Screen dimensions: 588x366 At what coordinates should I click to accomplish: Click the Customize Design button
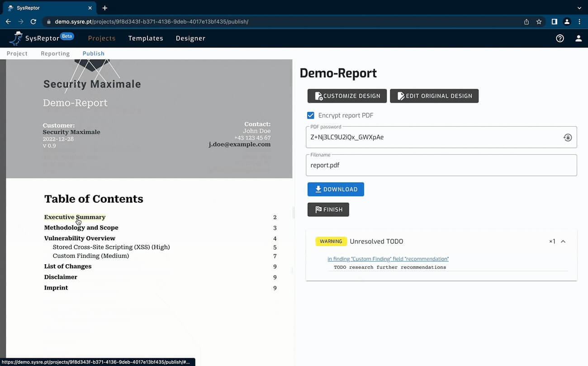click(x=347, y=96)
